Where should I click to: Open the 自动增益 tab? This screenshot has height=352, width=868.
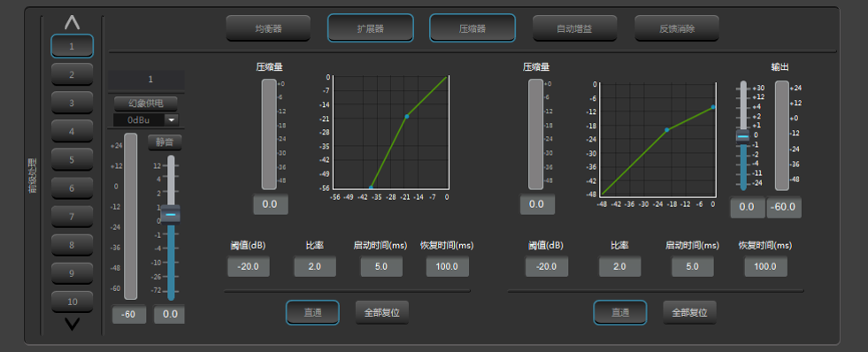click(574, 28)
